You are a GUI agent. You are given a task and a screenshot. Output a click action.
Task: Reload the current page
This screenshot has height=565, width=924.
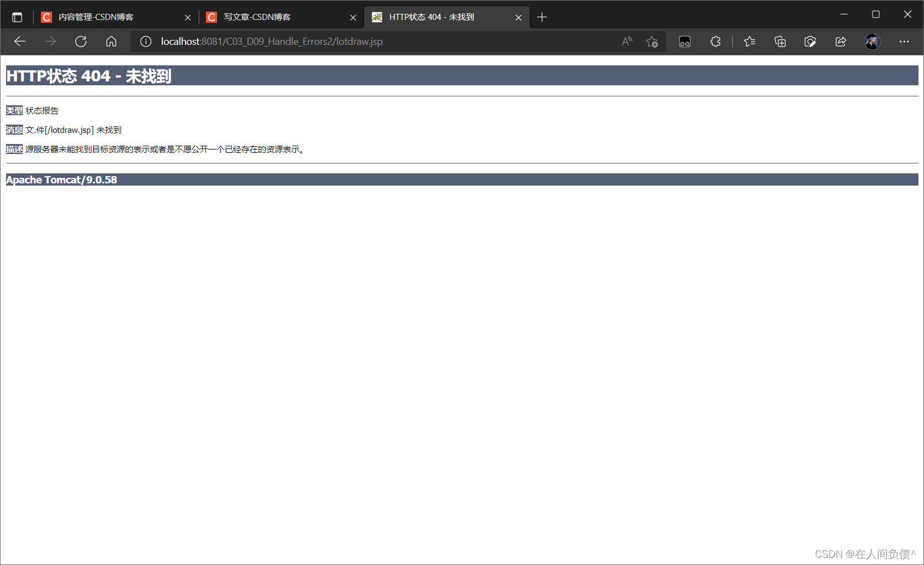(x=81, y=42)
